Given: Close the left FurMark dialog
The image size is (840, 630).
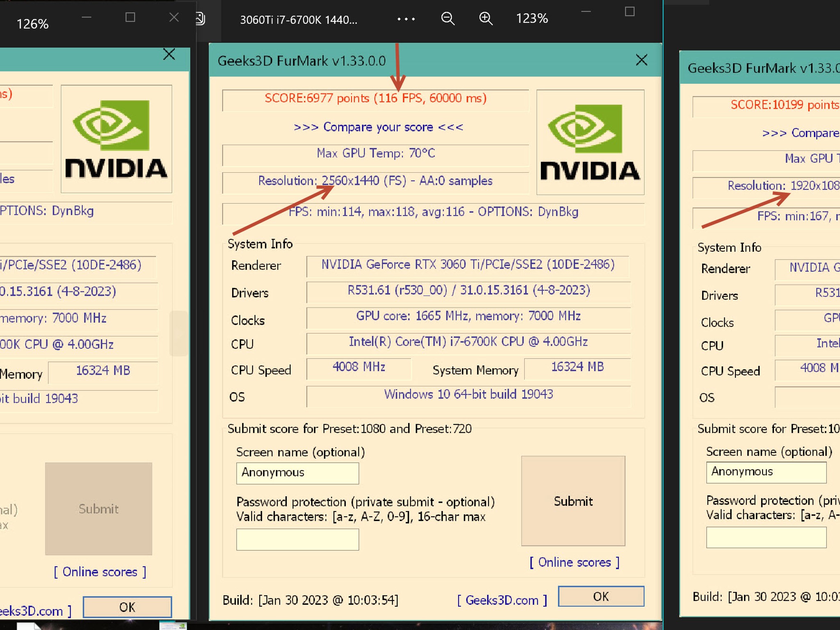Looking at the screenshot, I should point(169,54).
